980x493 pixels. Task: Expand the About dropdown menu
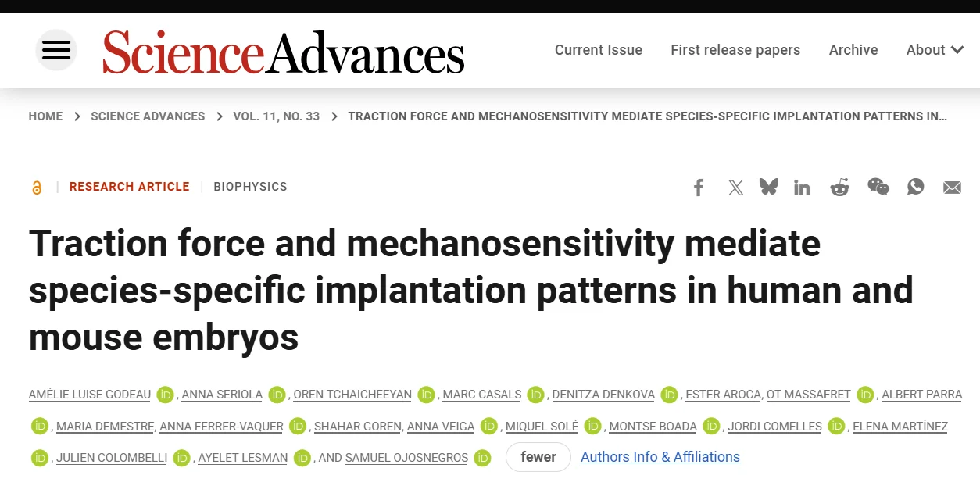[x=935, y=50]
